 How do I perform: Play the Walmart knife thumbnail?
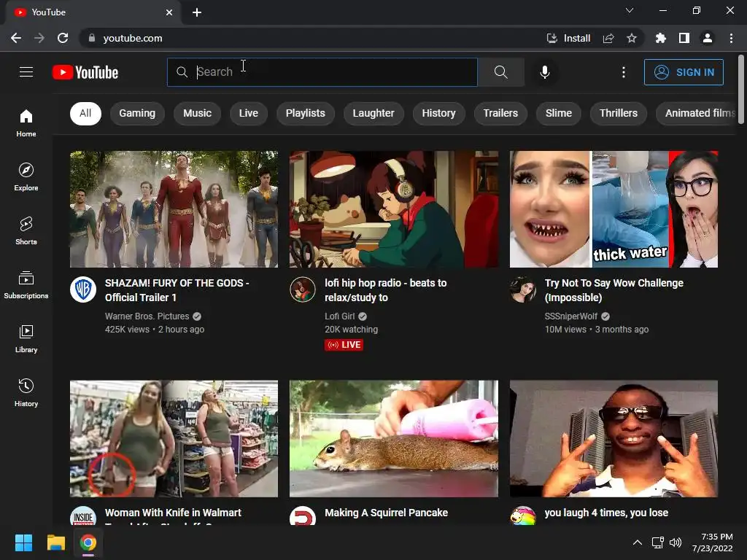[174, 438]
